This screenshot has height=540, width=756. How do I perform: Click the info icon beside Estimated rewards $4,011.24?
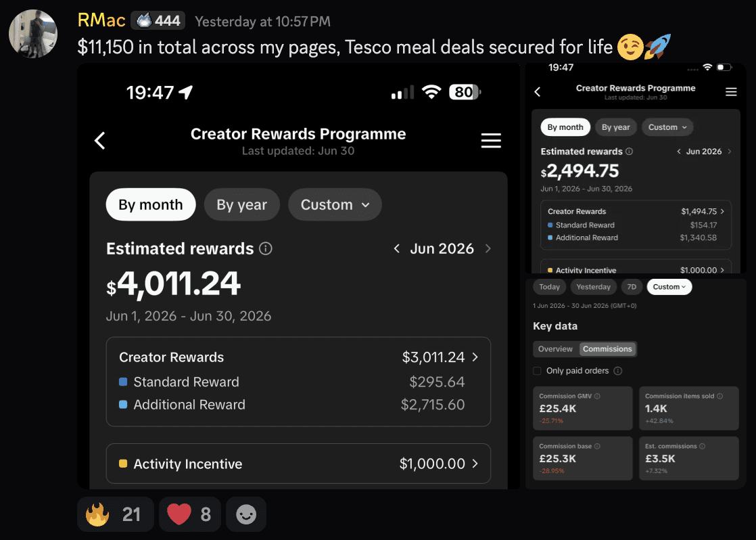click(266, 248)
